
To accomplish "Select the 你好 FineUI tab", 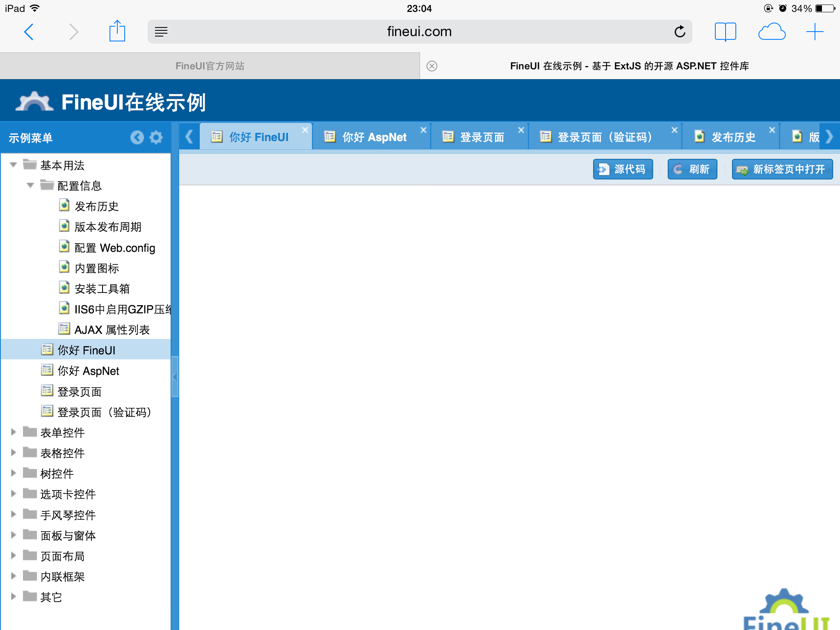I will (256, 137).
